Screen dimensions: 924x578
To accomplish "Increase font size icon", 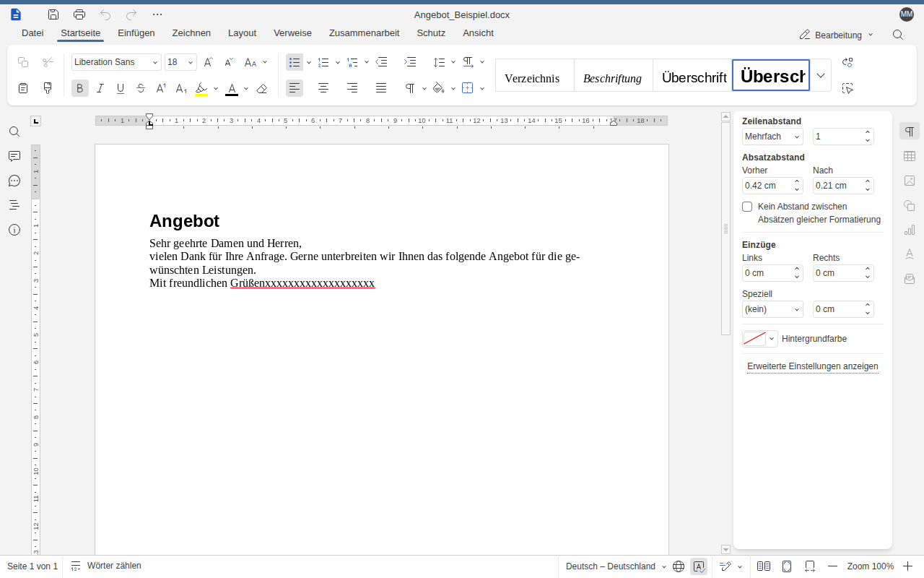I will (x=208, y=62).
